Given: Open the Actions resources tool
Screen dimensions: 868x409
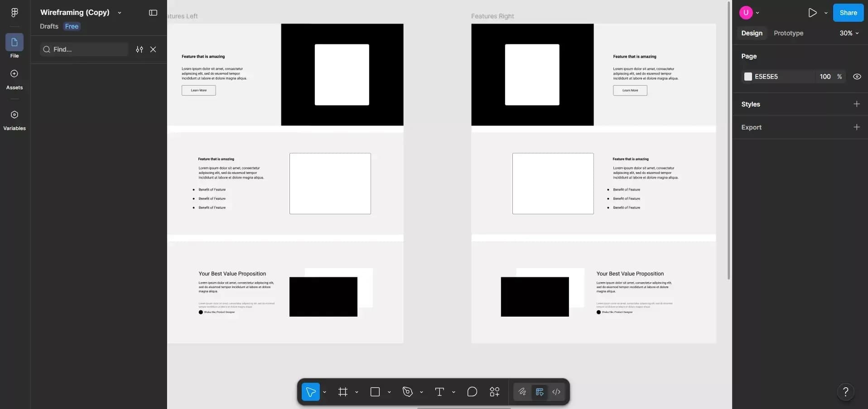Looking at the screenshot, I should coord(495,392).
